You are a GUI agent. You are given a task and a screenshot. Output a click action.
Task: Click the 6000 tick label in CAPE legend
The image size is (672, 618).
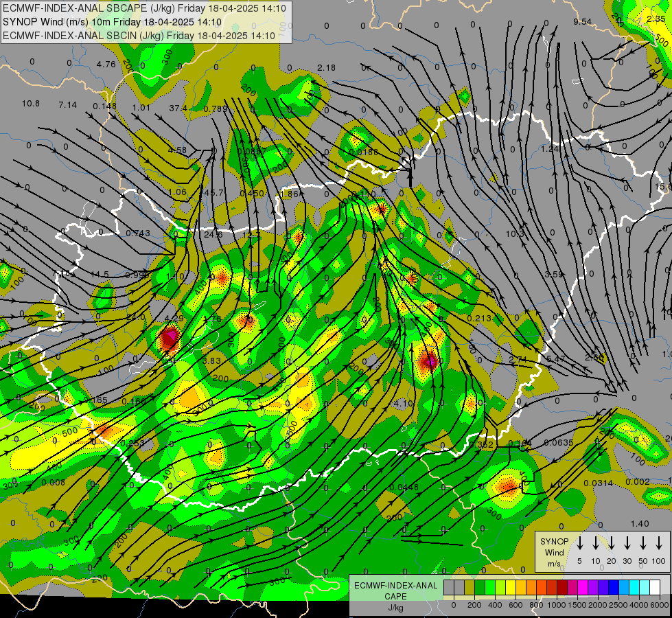pos(660,605)
